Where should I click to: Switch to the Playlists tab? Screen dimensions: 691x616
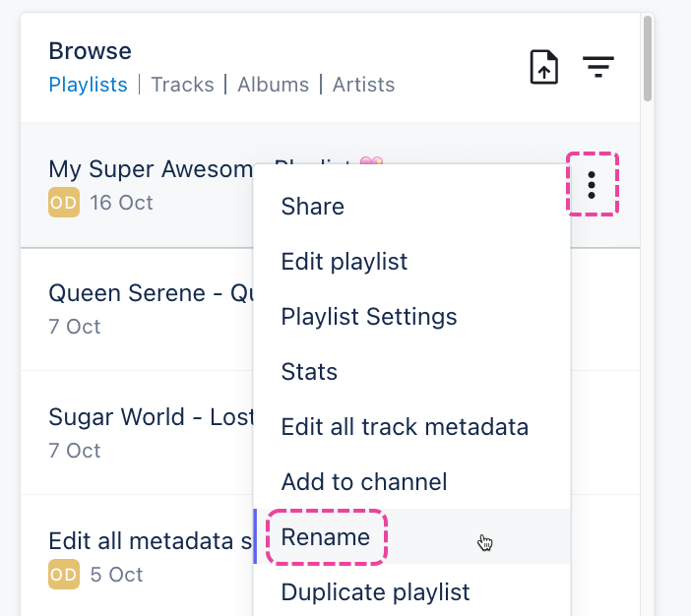(88, 85)
